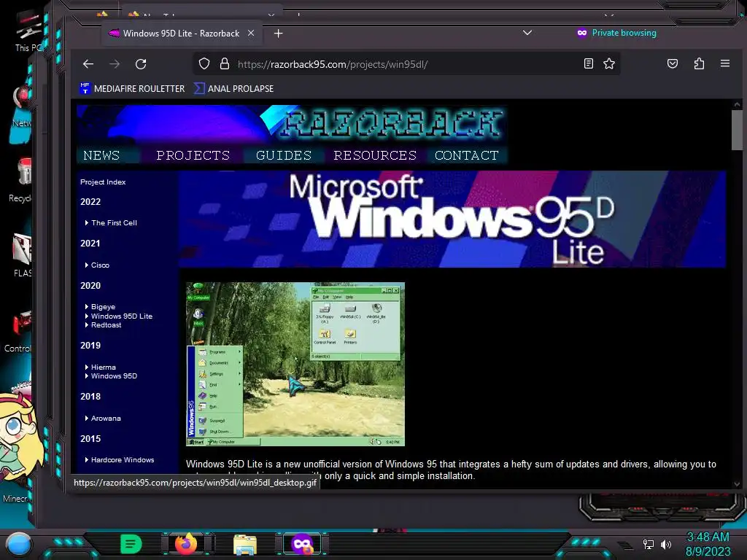Expand the list all tabs chevron

527,33
